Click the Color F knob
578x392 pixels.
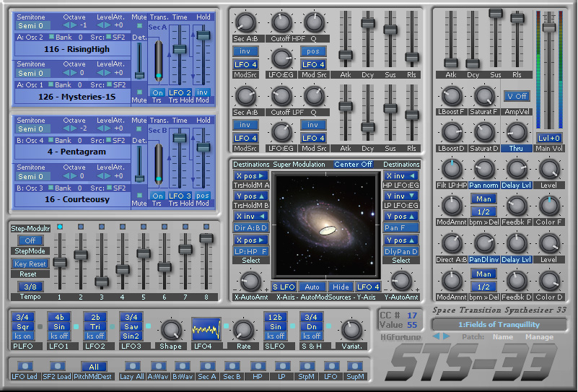click(549, 206)
